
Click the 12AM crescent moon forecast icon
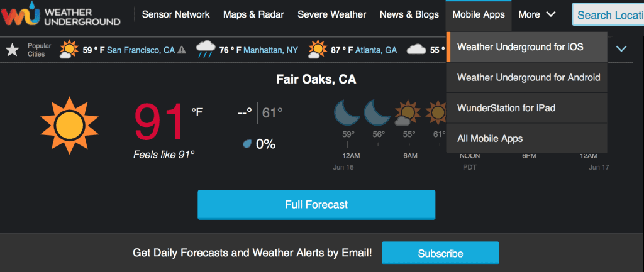pyautogui.click(x=348, y=113)
